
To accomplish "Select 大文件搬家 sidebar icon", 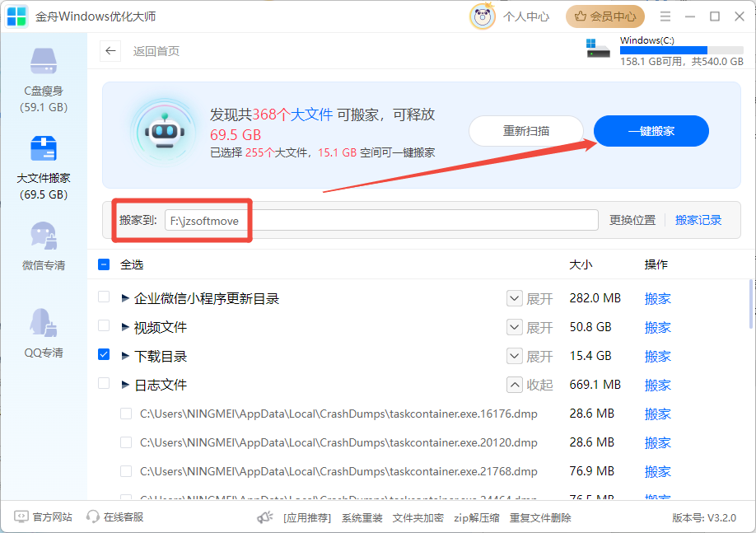I will point(44,148).
